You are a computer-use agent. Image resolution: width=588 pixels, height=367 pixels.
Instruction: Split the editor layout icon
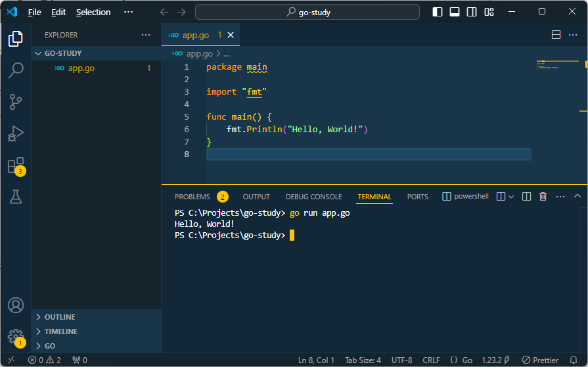[556, 35]
